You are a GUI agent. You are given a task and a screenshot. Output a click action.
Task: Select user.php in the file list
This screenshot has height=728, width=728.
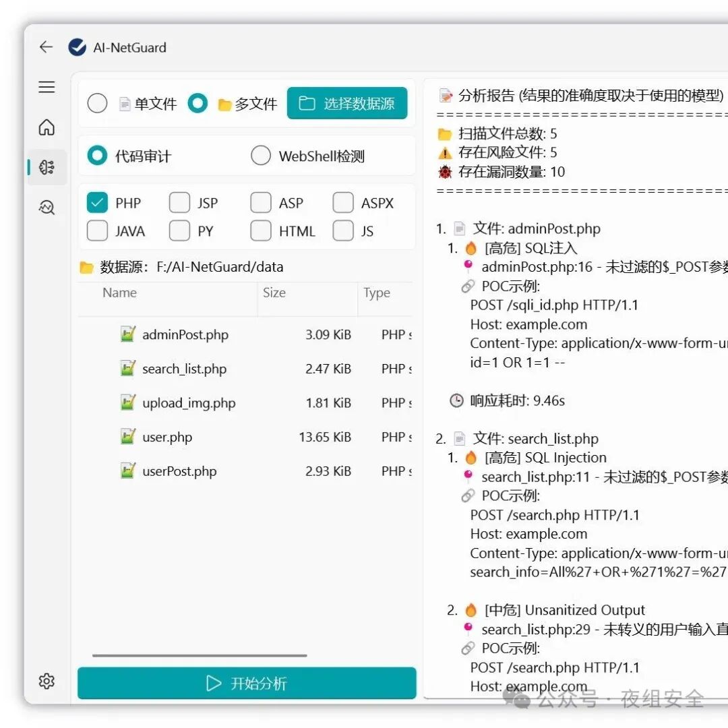[245, 437]
